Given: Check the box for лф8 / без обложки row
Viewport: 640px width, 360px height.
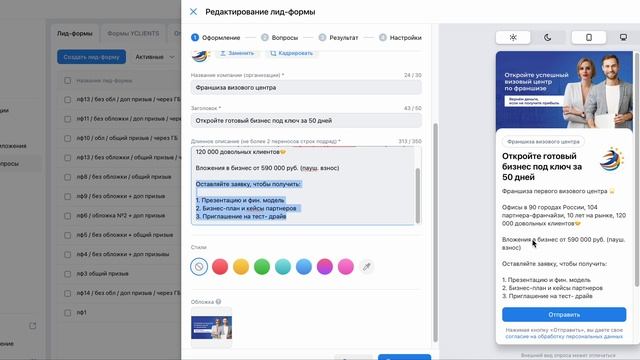Looking at the screenshot, I should 67,177.
